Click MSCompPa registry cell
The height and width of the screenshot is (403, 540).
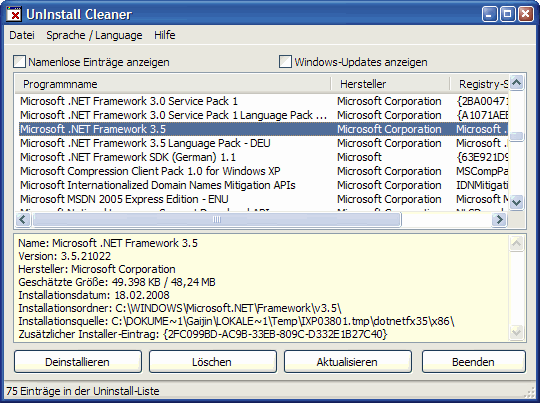(482, 171)
